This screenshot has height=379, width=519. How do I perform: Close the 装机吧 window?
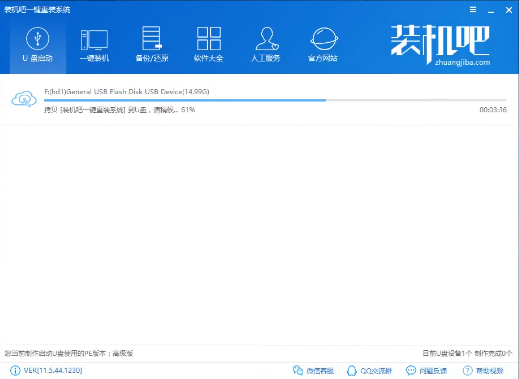[x=509, y=10]
